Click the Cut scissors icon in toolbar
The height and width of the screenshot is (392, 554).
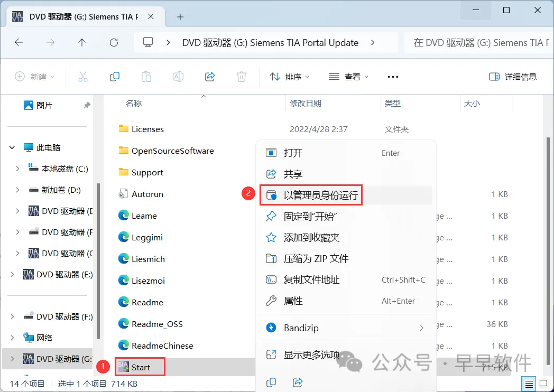click(x=82, y=77)
